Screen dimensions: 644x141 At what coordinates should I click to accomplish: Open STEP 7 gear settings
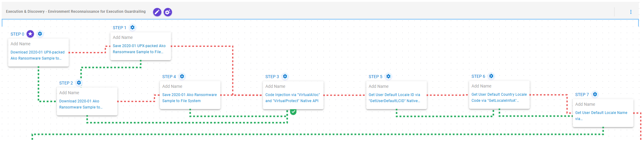coord(595,94)
